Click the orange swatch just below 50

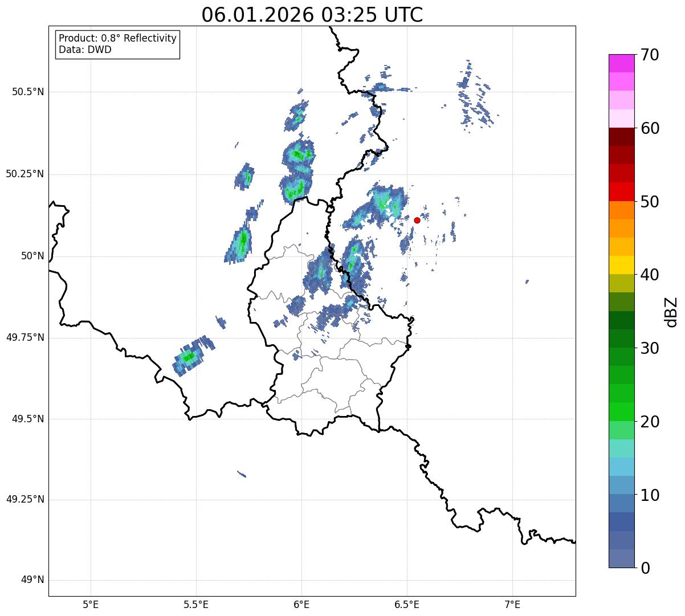tap(622, 210)
